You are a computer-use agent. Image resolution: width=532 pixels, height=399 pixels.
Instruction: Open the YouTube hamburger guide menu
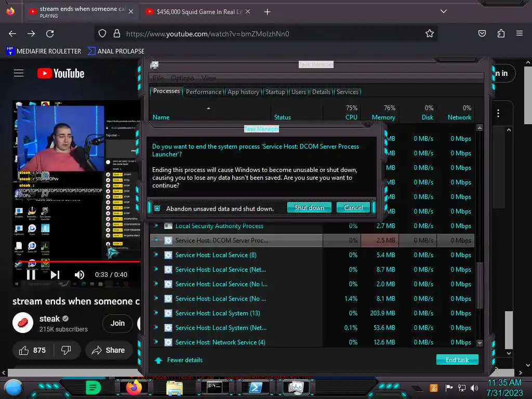click(19, 73)
